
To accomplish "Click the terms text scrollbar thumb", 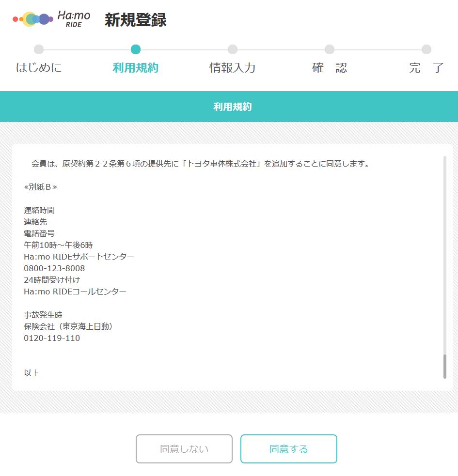I will tap(444, 367).
